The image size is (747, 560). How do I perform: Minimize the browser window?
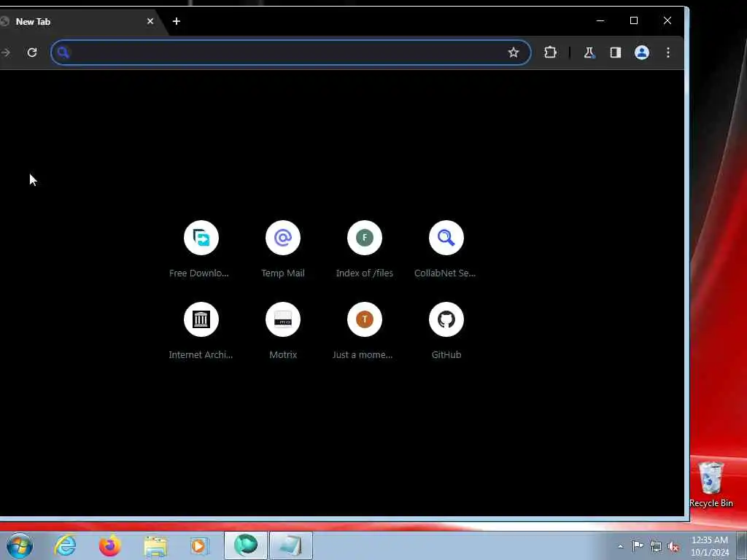click(600, 20)
